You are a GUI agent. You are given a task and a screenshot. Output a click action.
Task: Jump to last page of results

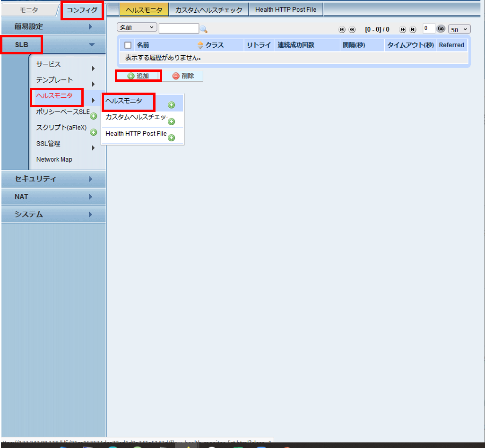click(413, 29)
